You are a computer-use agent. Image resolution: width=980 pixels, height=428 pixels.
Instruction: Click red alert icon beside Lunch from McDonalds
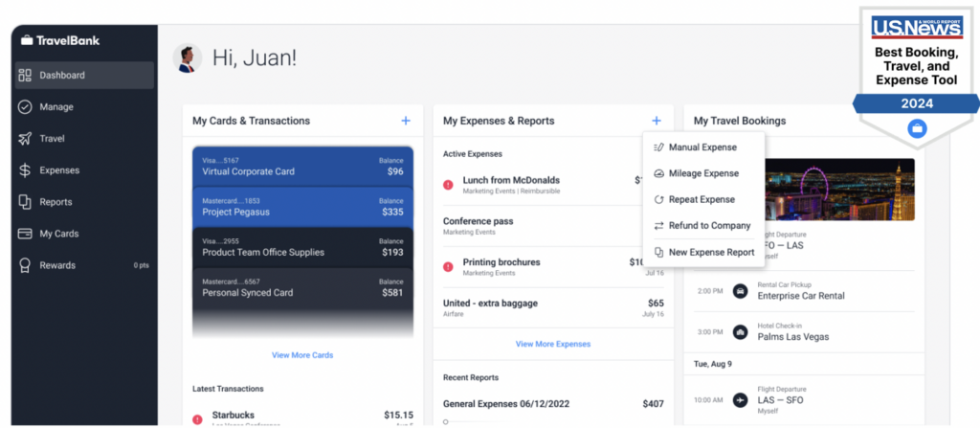click(448, 185)
